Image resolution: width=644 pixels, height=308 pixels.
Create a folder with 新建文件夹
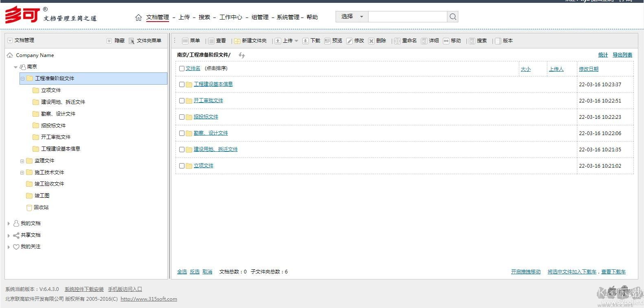pyautogui.click(x=250, y=41)
